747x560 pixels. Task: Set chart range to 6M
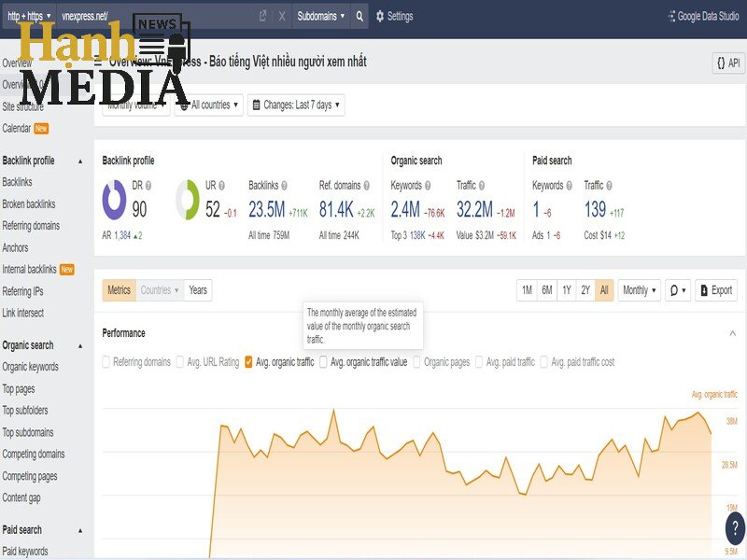pyautogui.click(x=547, y=290)
